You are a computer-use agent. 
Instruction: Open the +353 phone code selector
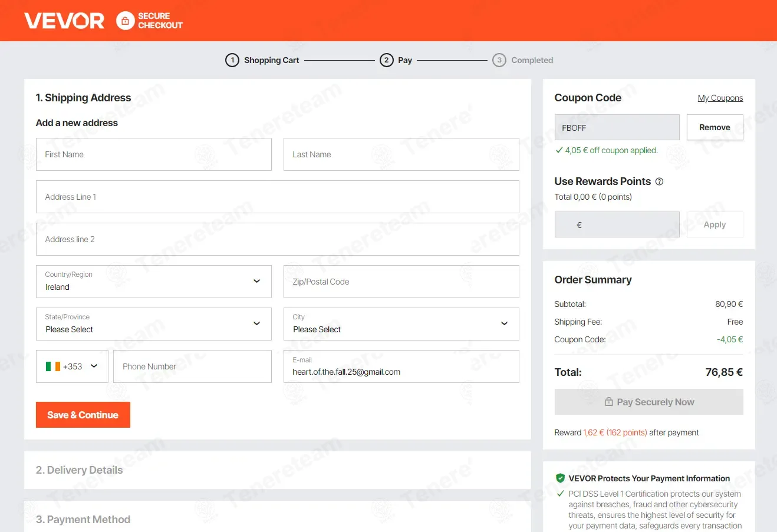(x=72, y=366)
